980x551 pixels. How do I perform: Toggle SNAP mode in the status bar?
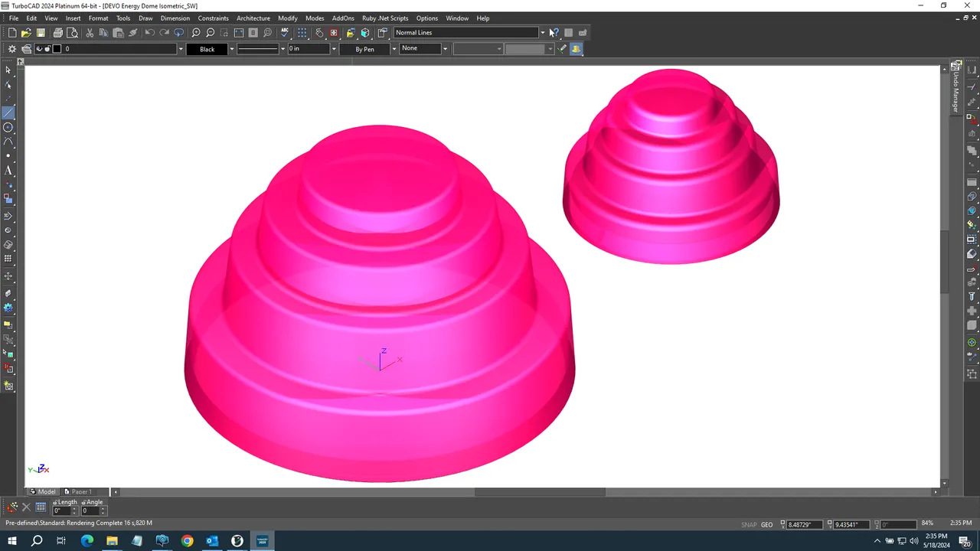[x=749, y=524]
